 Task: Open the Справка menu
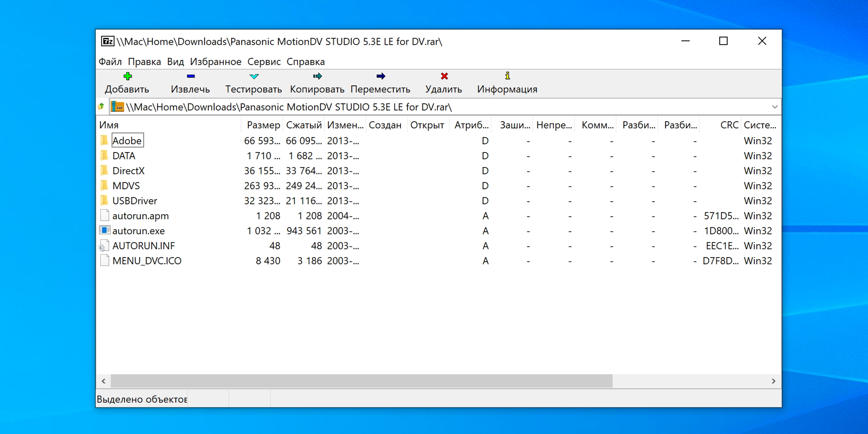(x=306, y=62)
